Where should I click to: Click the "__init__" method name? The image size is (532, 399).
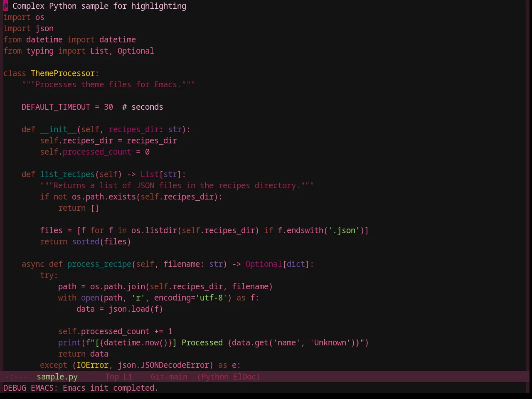coord(58,129)
